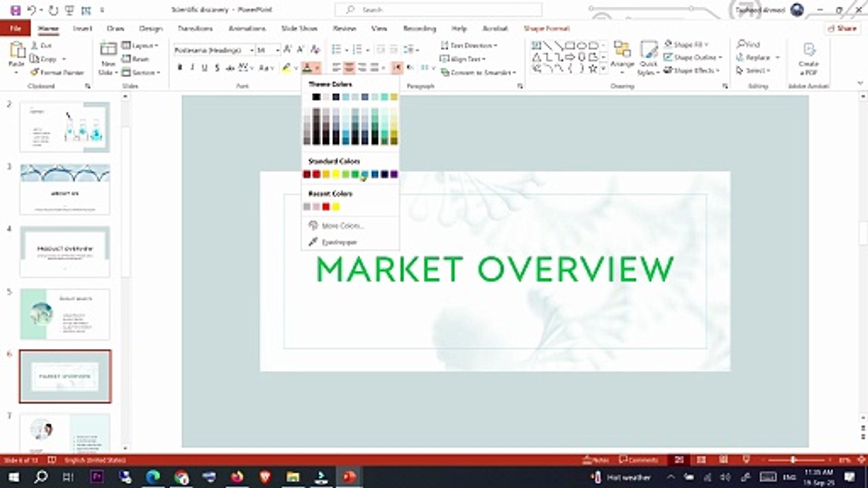Toggle numbered list
Image resolution: width=868 pixels, height=488 pixels.
[x=357, y=49]
